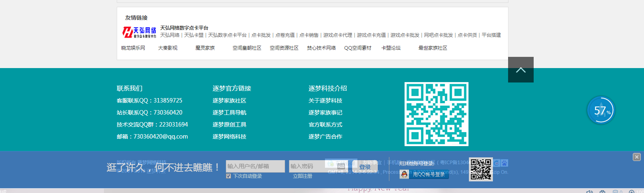Image resolution: width=644 pixels, height=193 pixels.
Task: Visit the 大秦影视 friend link
Action: pos(168,48)
